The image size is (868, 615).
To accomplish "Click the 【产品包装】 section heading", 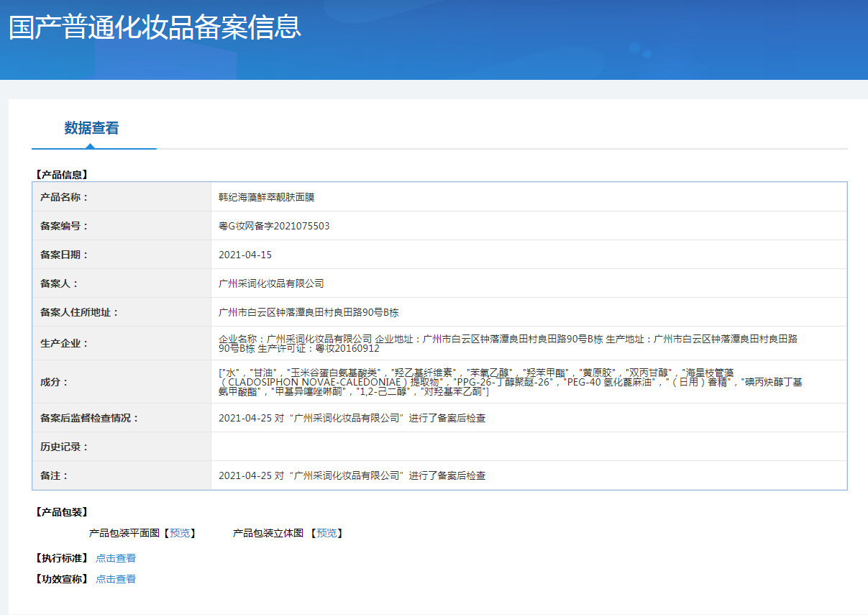I will click(x=61, y=512).
